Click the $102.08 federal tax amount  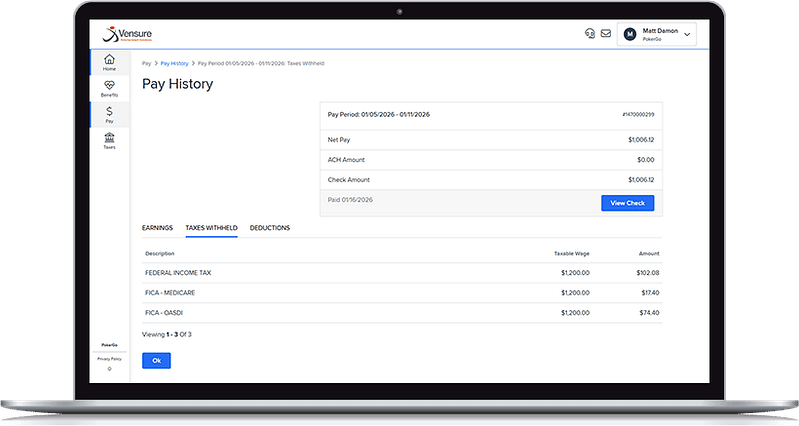[648, 273]
